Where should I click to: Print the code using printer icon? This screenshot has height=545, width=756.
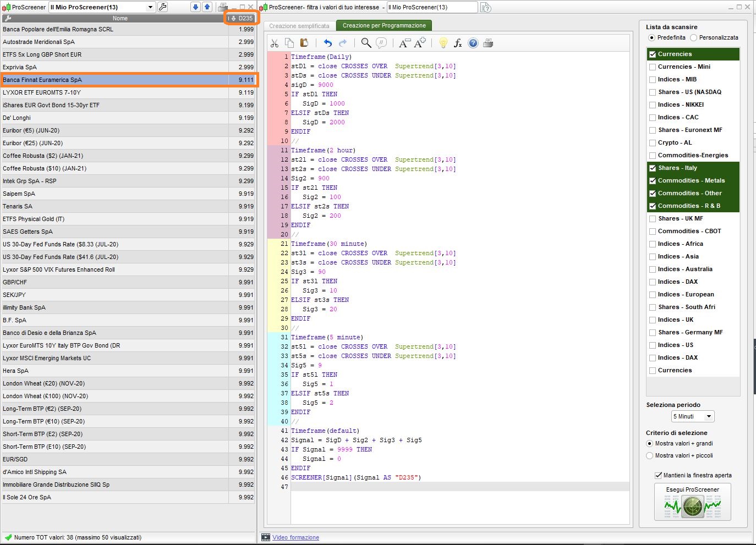pos(488,43)
